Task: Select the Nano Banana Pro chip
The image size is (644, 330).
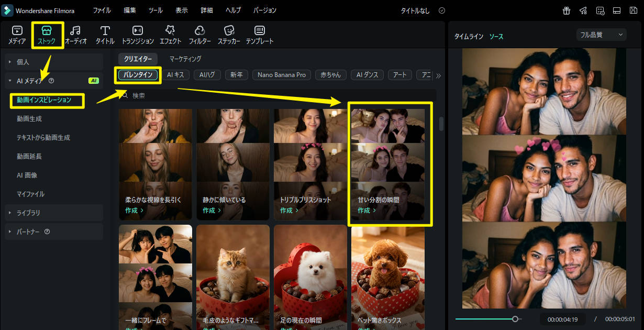Action: [281, 75]
